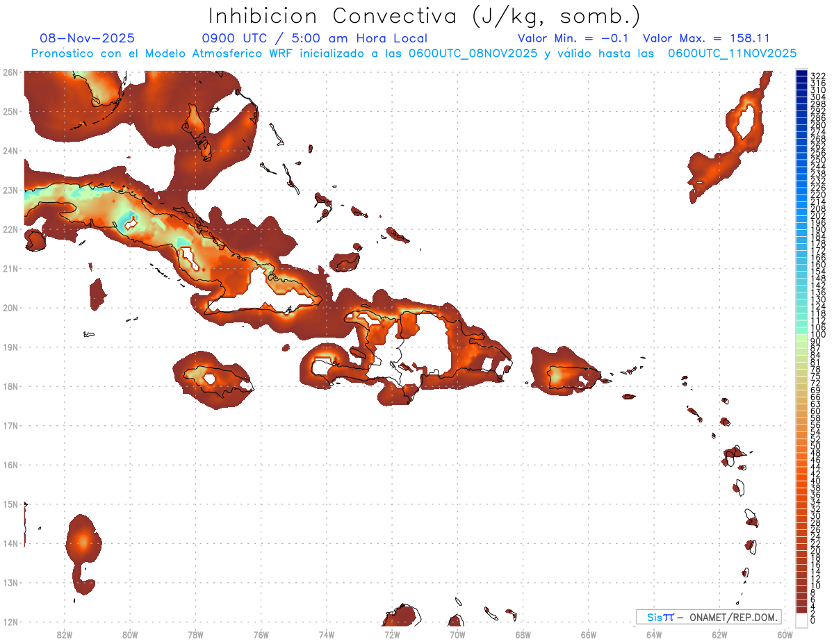Click the 66W longitude label
The height and width of the screenshot is (644, 834).
pyautogui.click(x=589, y=634)
